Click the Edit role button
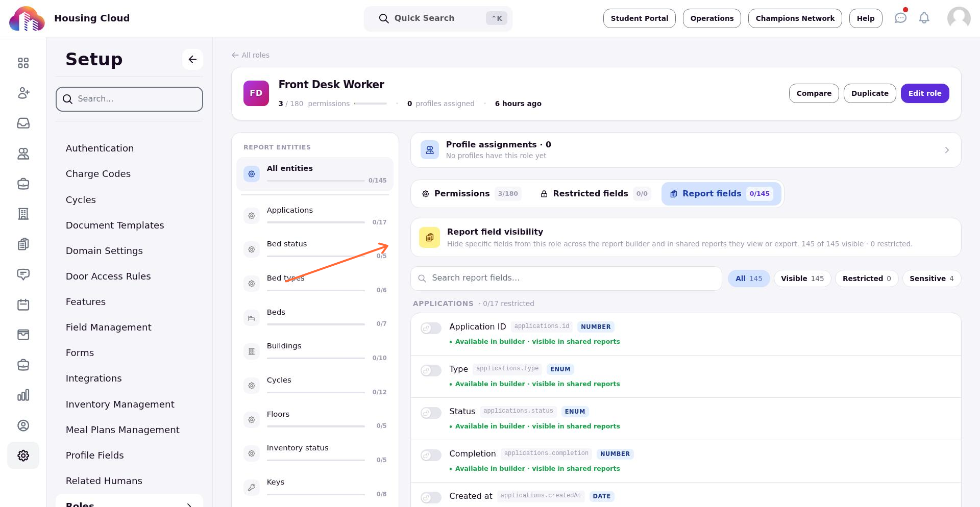 [925, 93]
